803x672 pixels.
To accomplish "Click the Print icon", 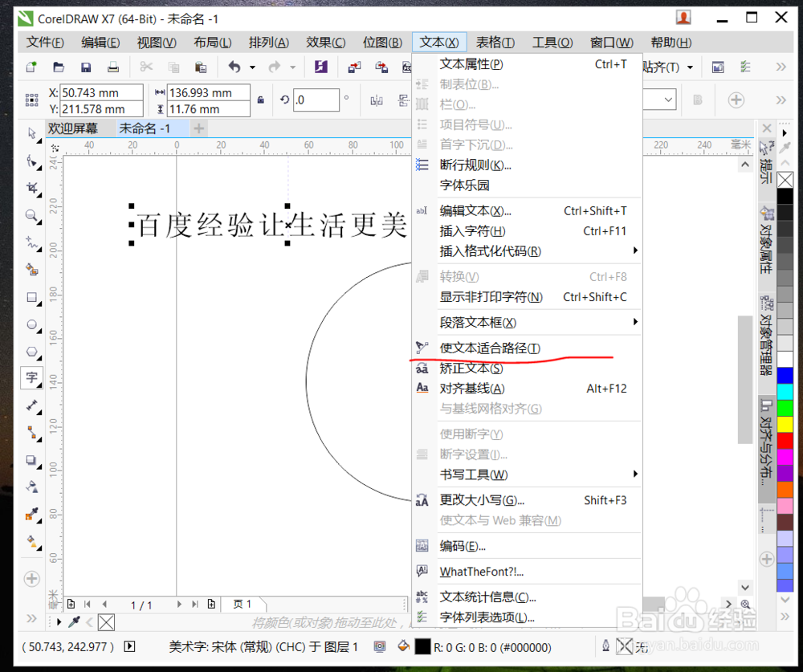I will (113, 67).
